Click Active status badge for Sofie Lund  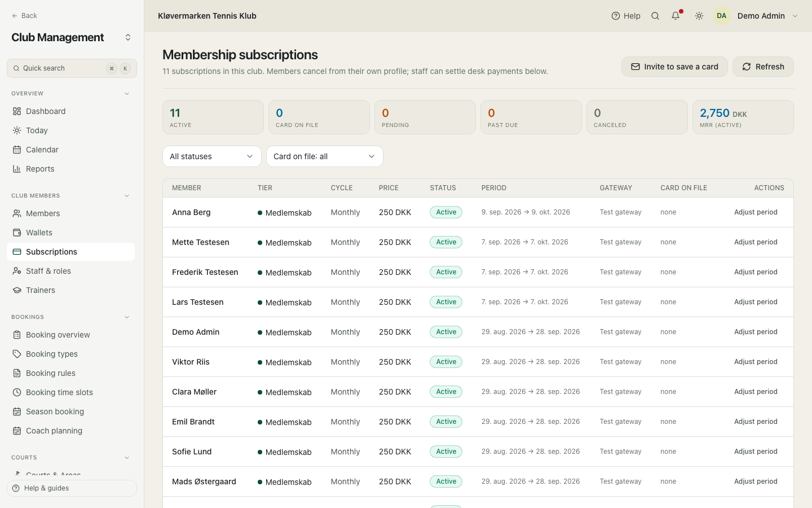pos(446,452)
